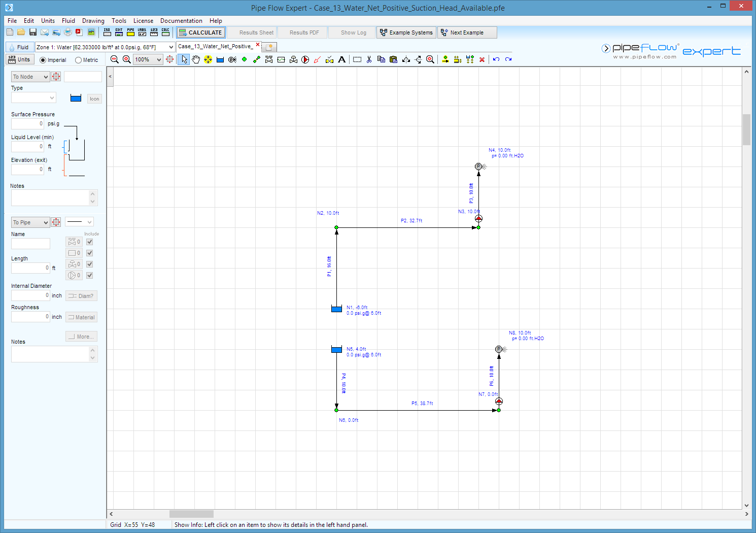Toggle the control valve Include checkbox

(x=90, y=264)
